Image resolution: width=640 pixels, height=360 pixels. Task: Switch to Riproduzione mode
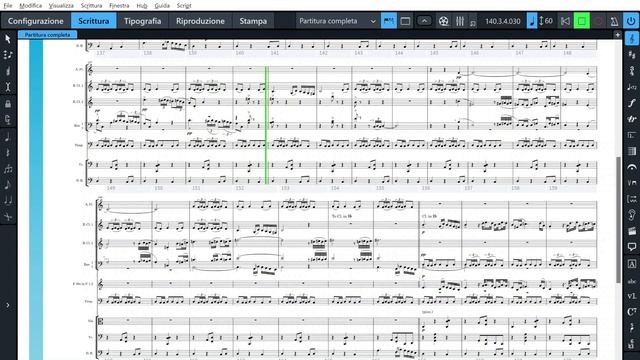tap(200, 21)
